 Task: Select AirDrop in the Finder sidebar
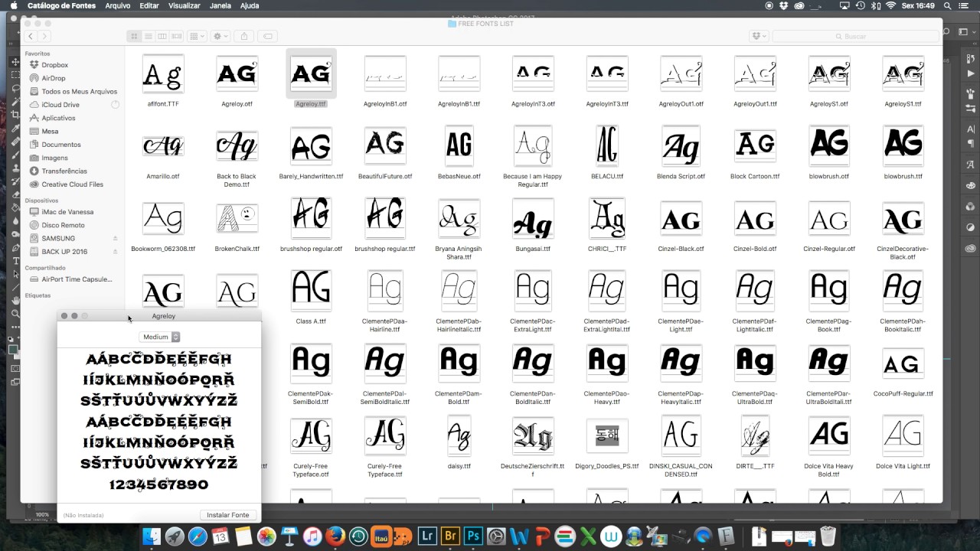tap(54, 78)
